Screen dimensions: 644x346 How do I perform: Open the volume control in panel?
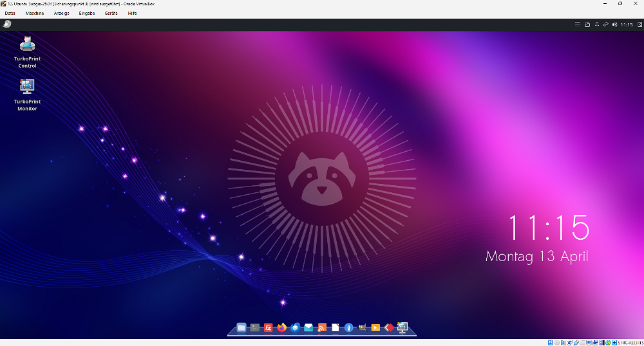(614, 24)
